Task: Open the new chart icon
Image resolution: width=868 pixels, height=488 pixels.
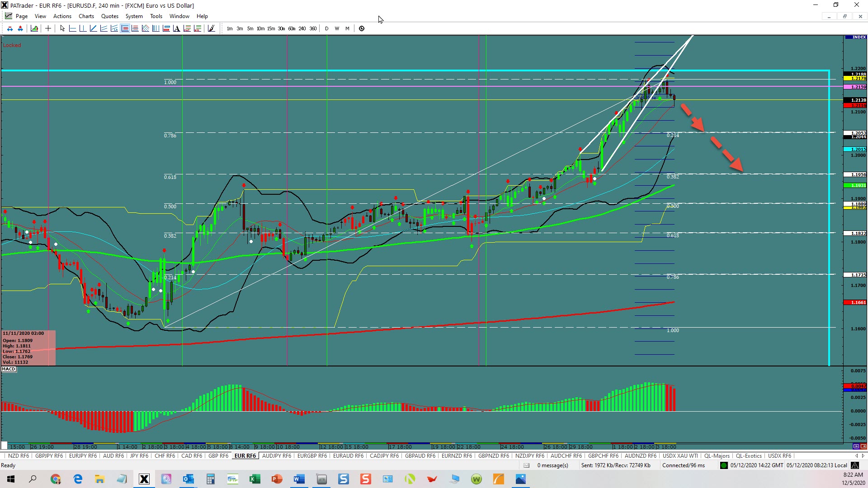Action: point(34,28)
